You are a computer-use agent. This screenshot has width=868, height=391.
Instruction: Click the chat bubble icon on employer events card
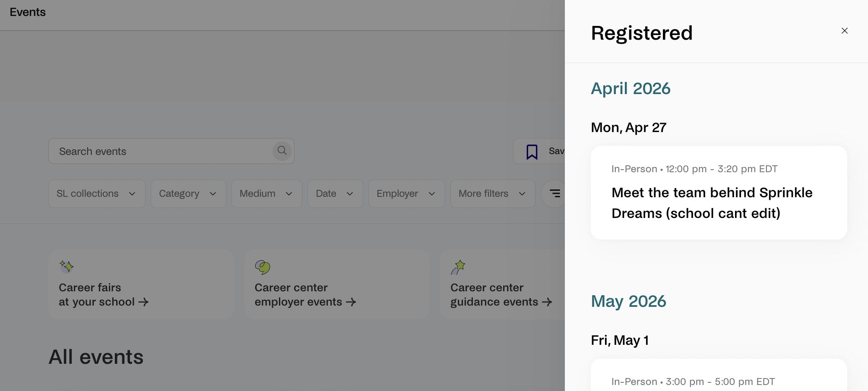pyautogui.click(x=262, y=267)
